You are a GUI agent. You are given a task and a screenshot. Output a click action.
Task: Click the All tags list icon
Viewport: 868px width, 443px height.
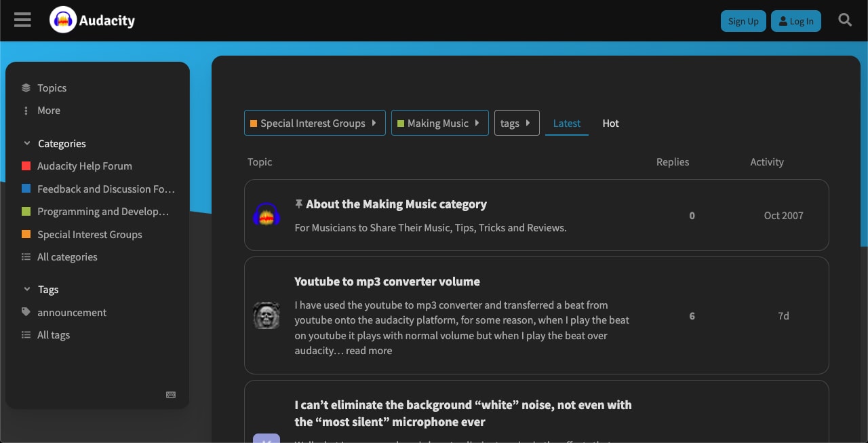pos(26,335)
